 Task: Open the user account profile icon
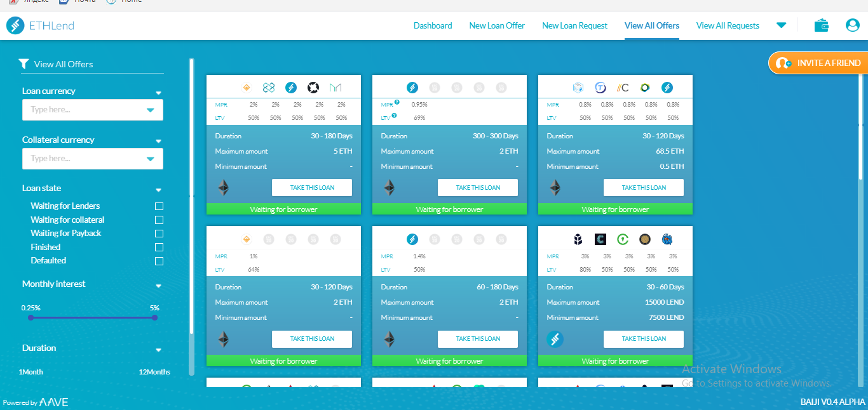pos(852,25)
